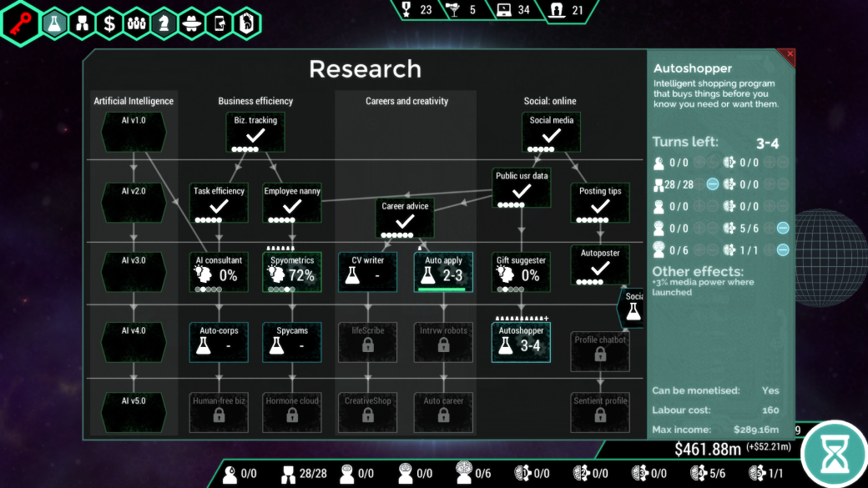Select the Spyometrics research node
The image size is (868, 488).
coord(292,272)
